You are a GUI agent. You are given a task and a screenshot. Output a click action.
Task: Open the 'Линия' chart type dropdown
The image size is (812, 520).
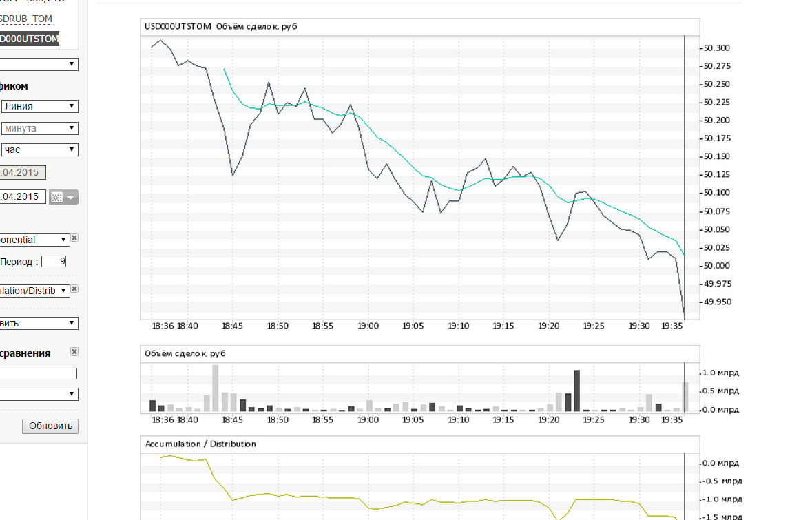click(39, 106)
